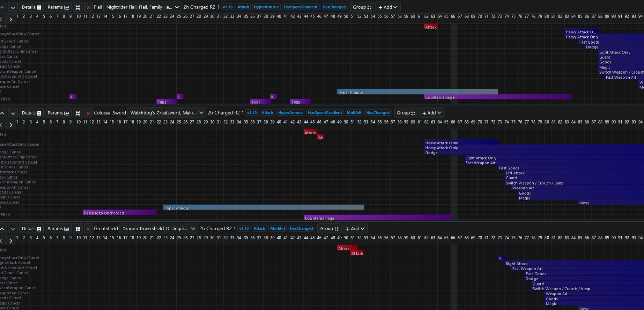Open Details for the Colossal Sword attack
The height and width of the screenshot is (310, 644).
[x=31, y=113]
